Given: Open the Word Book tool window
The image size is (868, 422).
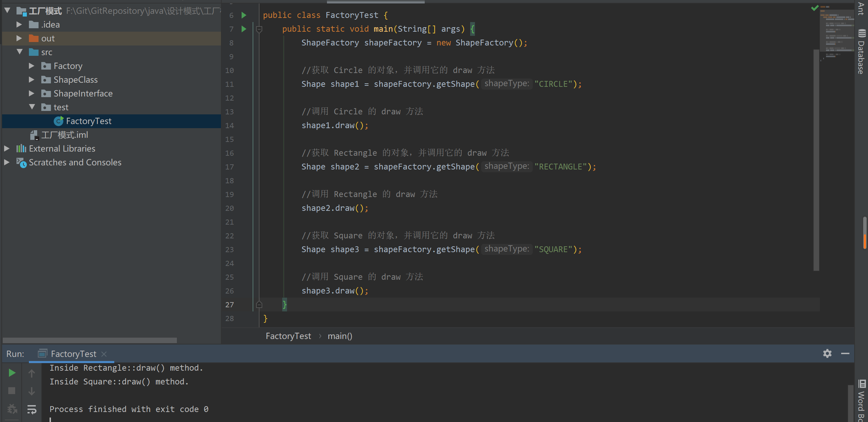Looking at the screenshot, I should point(861,401).
